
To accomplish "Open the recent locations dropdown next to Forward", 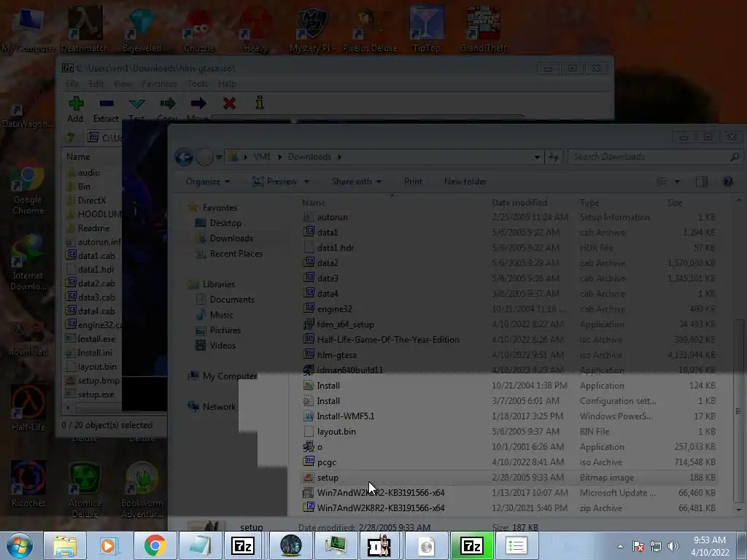I will (219, 157).
